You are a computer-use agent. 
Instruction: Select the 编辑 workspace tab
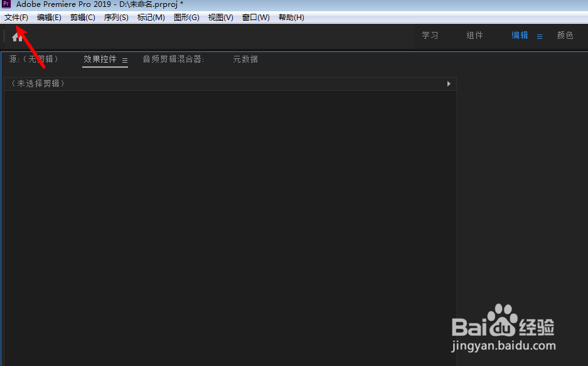[520, 36]
